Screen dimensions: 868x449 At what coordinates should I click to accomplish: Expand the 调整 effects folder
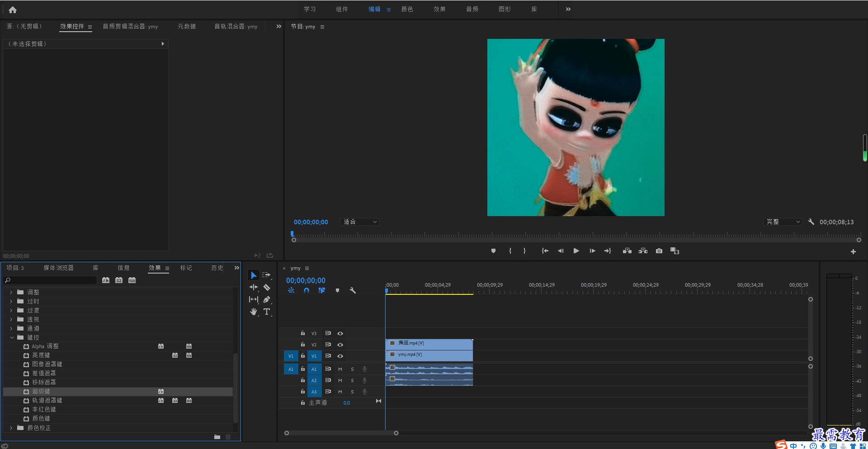click(11, 292)
